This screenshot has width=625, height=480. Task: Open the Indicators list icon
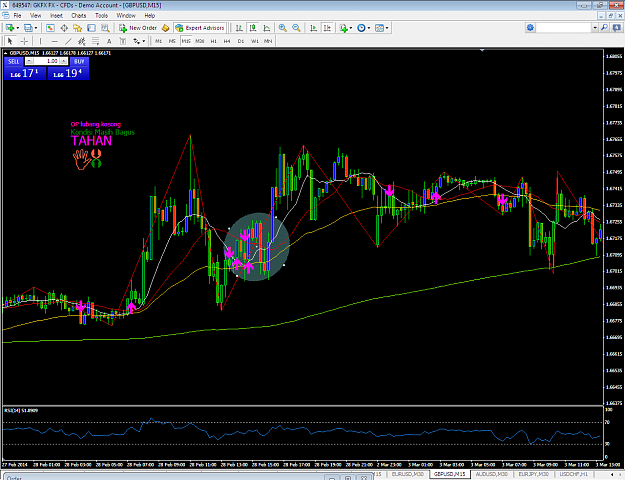click(x=344, y=28)
